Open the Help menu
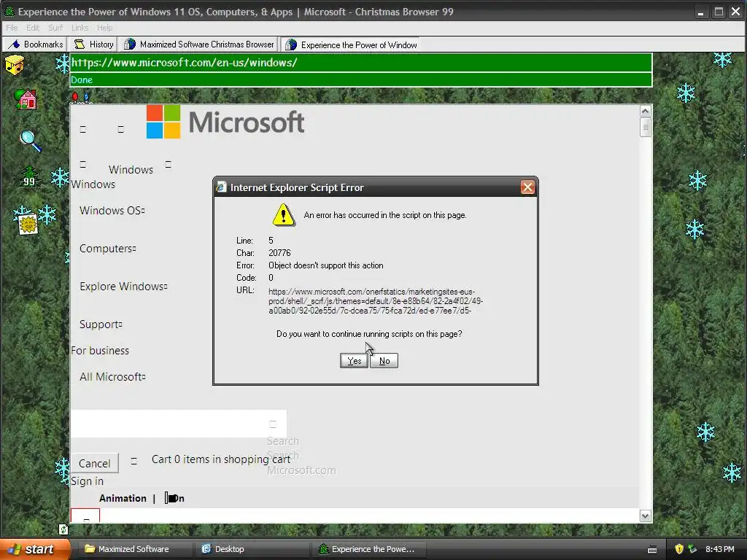Image resolution: width=747 pixels, height=560 pixels. tap(104, 28)
